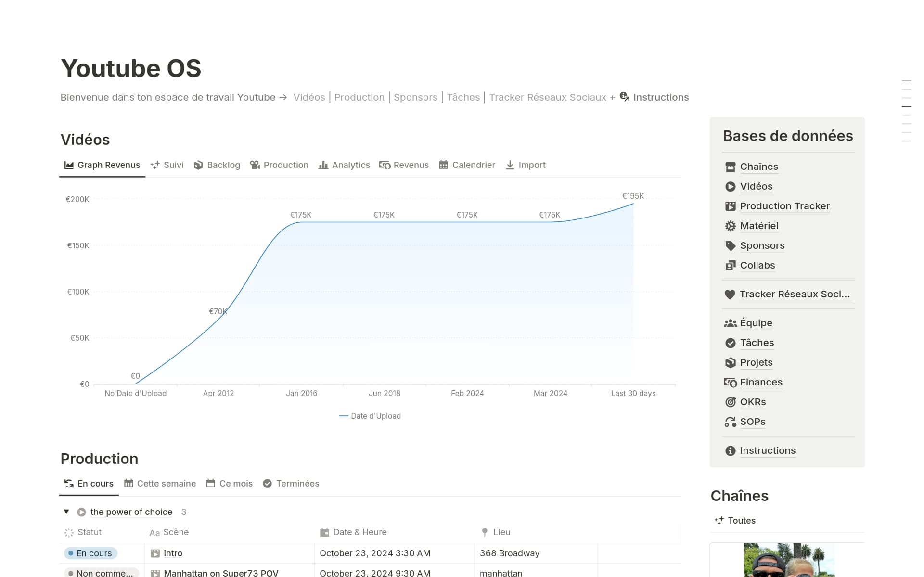Open the Calendrier view tab
The image size is (924, 577).
click(x=467, y=165)
